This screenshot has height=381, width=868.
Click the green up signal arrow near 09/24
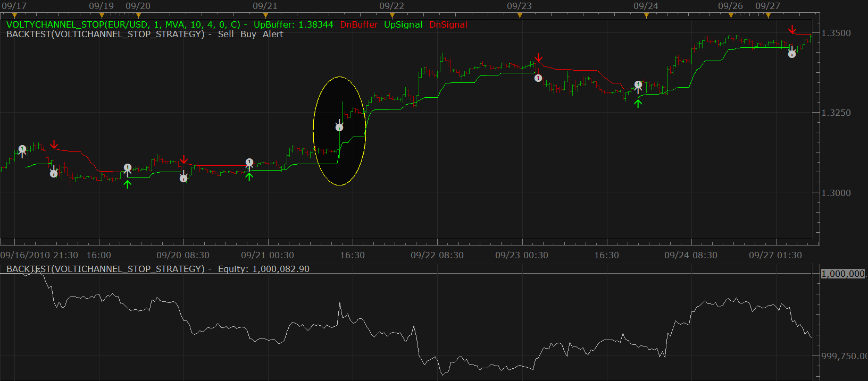click(638, 104)
